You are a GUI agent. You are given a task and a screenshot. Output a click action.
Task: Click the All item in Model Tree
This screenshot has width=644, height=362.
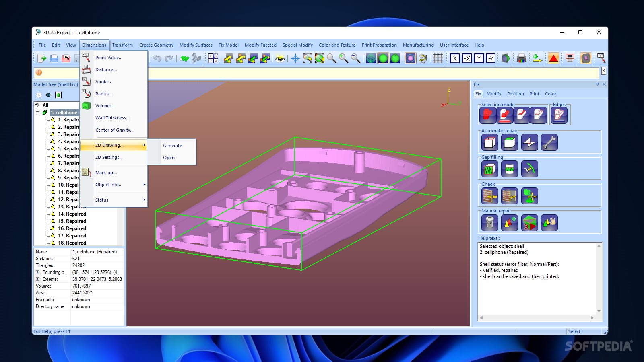click(x=45, y=105)
